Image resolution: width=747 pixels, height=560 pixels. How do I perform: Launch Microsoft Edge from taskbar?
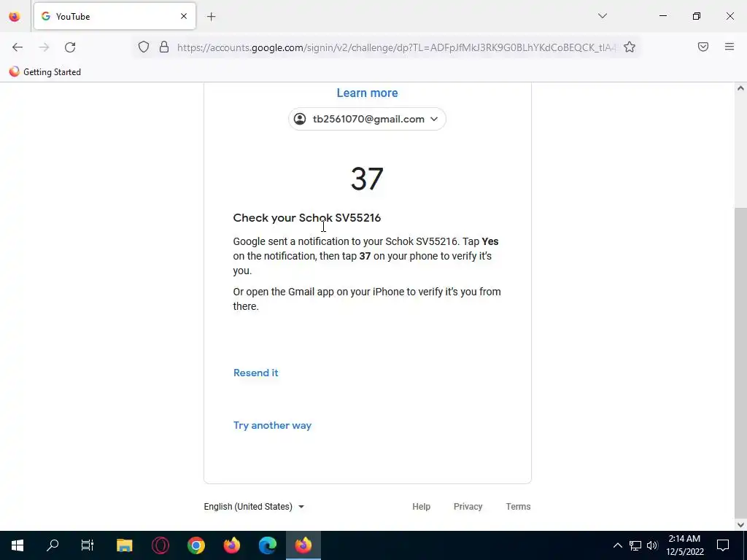coord(267,545)
